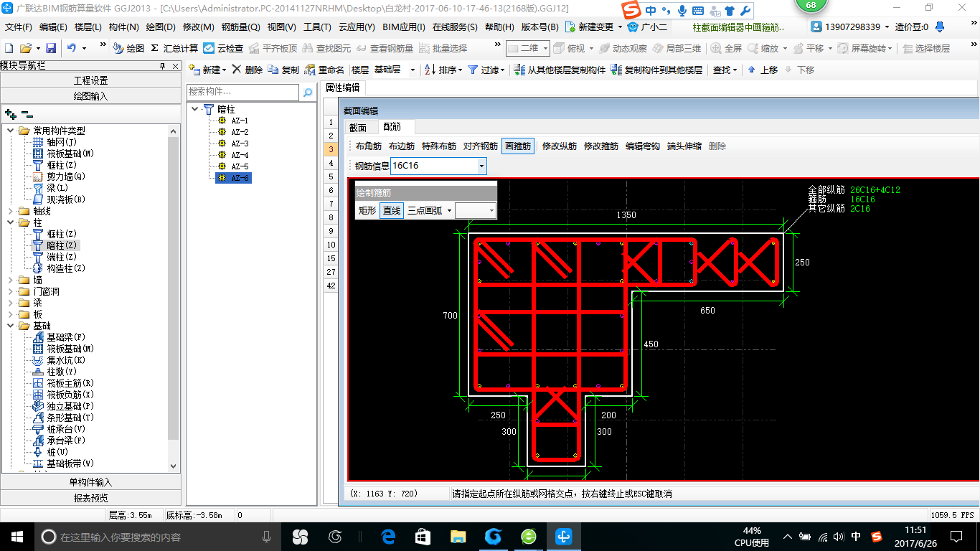Expand the 轴线 folder

tap(11, 211)
